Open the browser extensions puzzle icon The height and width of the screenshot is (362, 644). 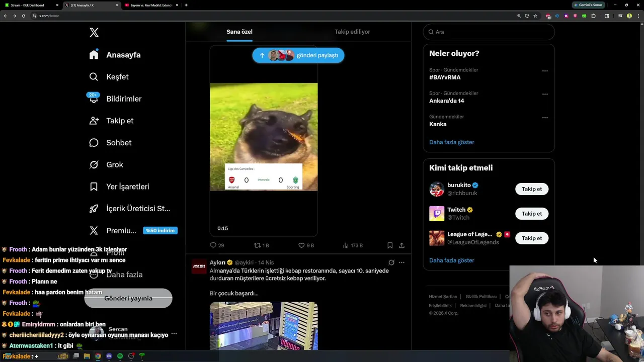[593, 16]
